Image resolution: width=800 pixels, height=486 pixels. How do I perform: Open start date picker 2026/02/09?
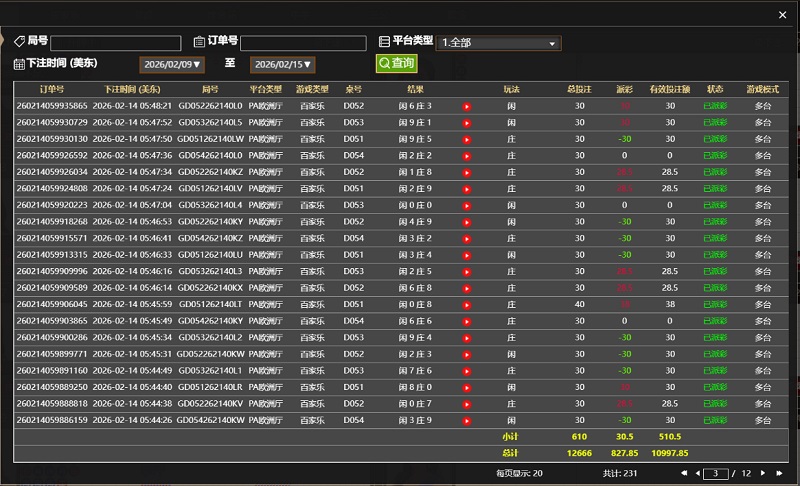[172, 64]
